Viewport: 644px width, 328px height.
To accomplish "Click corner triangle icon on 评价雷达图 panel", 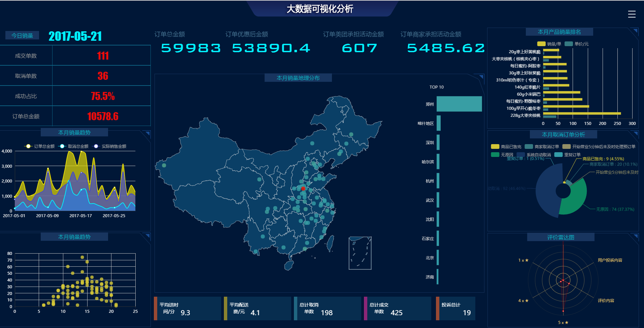I will click(x=636, y=236).
